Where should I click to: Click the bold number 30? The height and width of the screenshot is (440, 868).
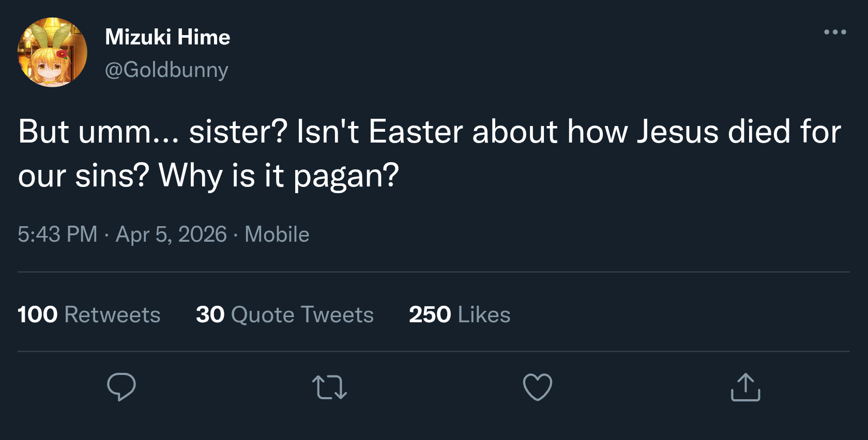[210, 315]
